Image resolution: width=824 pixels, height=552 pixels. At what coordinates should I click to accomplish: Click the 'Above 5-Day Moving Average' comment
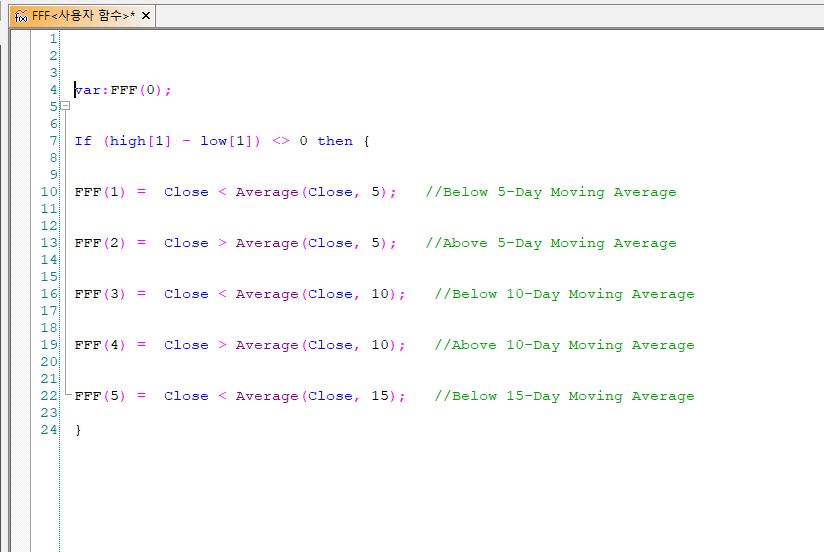(x=550, y=243)
